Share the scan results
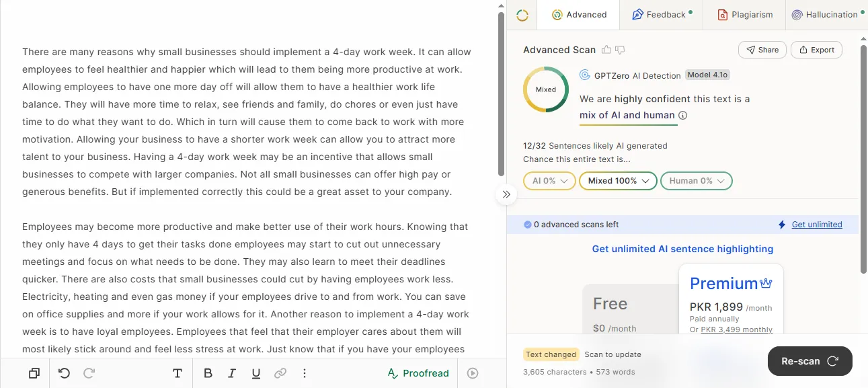 (762, 50)
